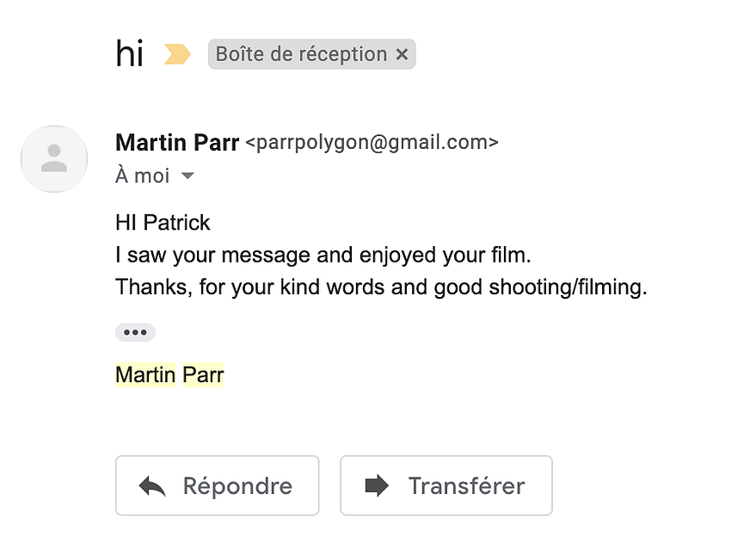Show trimmed content with ellipsis button

135,332
